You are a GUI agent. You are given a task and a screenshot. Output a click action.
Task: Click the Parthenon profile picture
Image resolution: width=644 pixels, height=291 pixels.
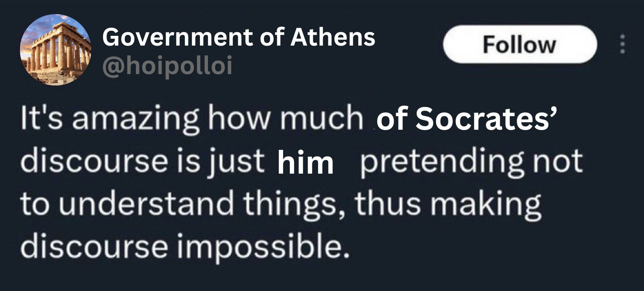coord(56,49)
